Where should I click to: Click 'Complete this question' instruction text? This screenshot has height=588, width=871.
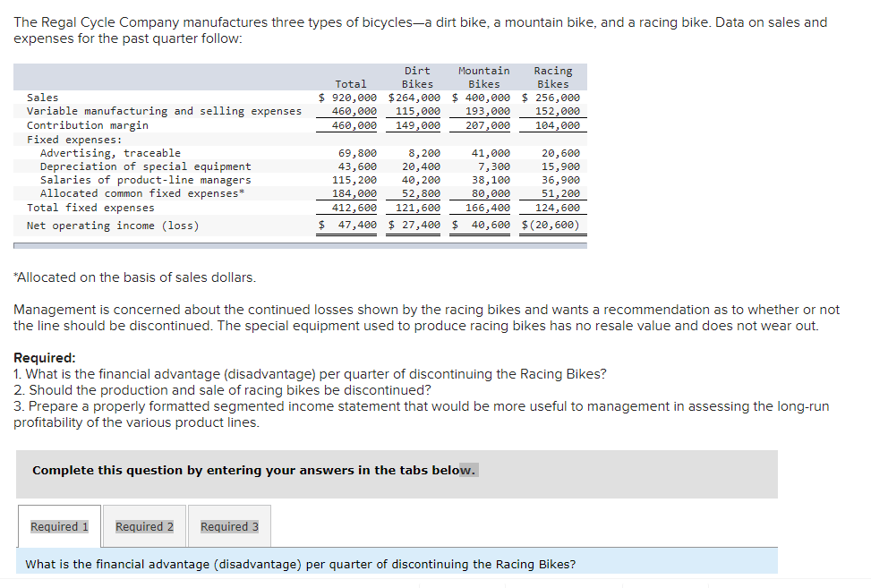254,470
